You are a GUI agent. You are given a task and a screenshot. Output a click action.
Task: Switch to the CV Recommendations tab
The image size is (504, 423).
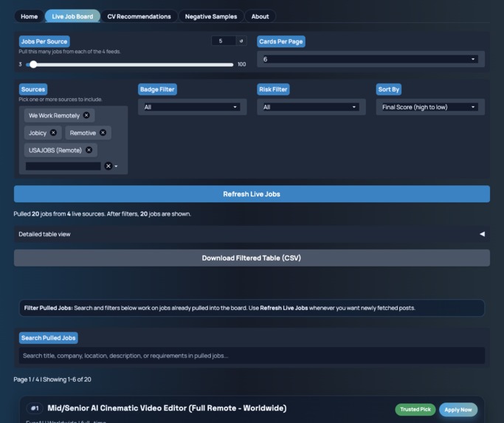coord(139,16)
